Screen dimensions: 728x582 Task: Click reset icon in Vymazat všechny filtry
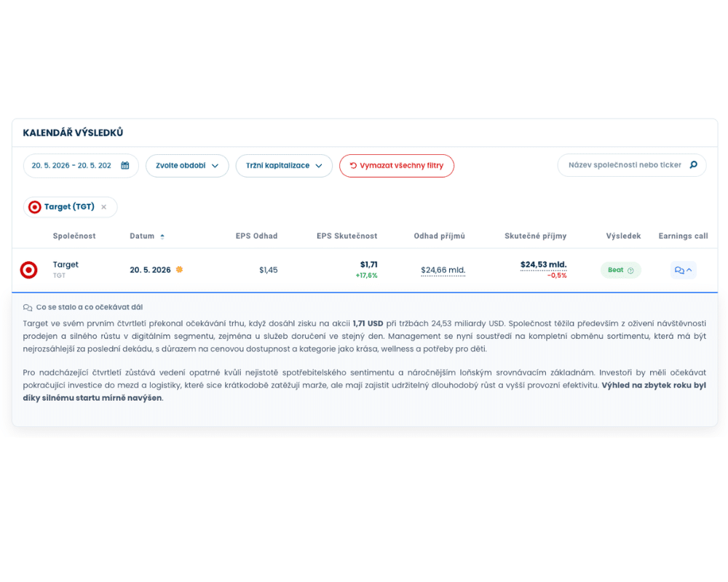(x=353, y=165)
